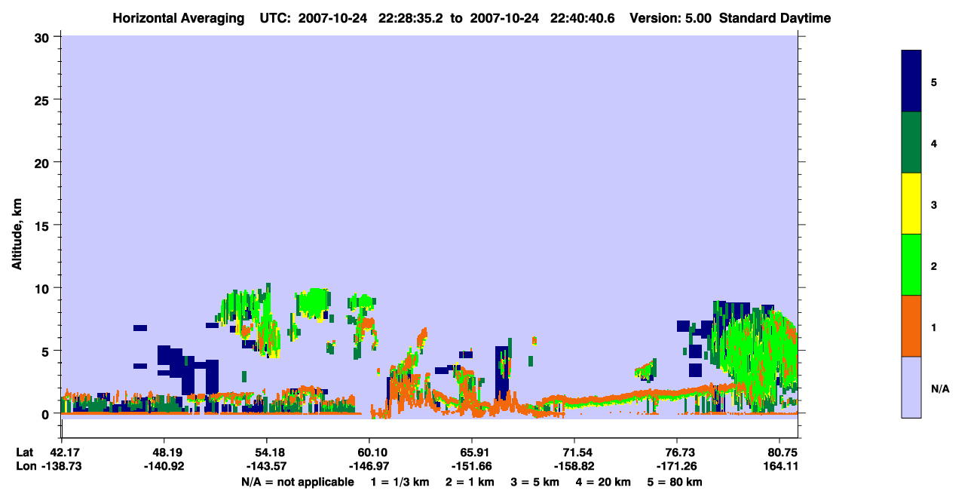Click the 'Horizontal Averaging' title text
The image size is (980, 503).
pos(179,18)
